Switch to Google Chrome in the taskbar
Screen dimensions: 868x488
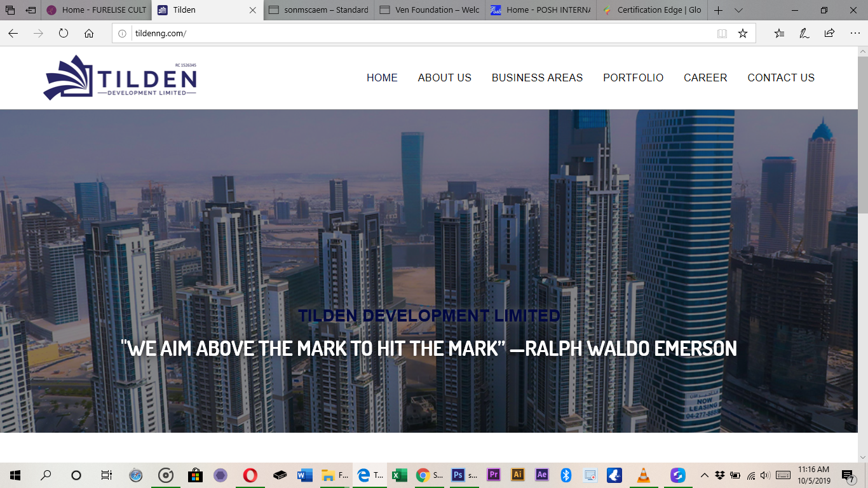coord(430,475)
